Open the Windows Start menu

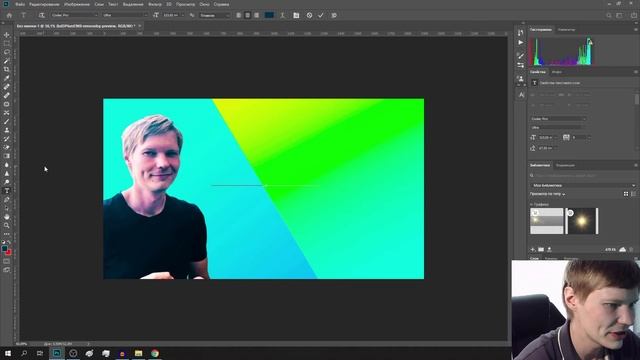tap(8, 353)
